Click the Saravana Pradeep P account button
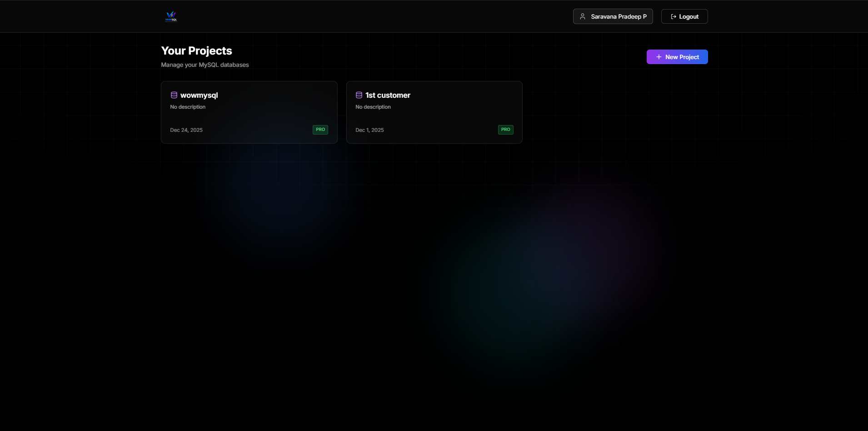The height and width of the screenshot is (431, 868). click(x=613, y=16)
